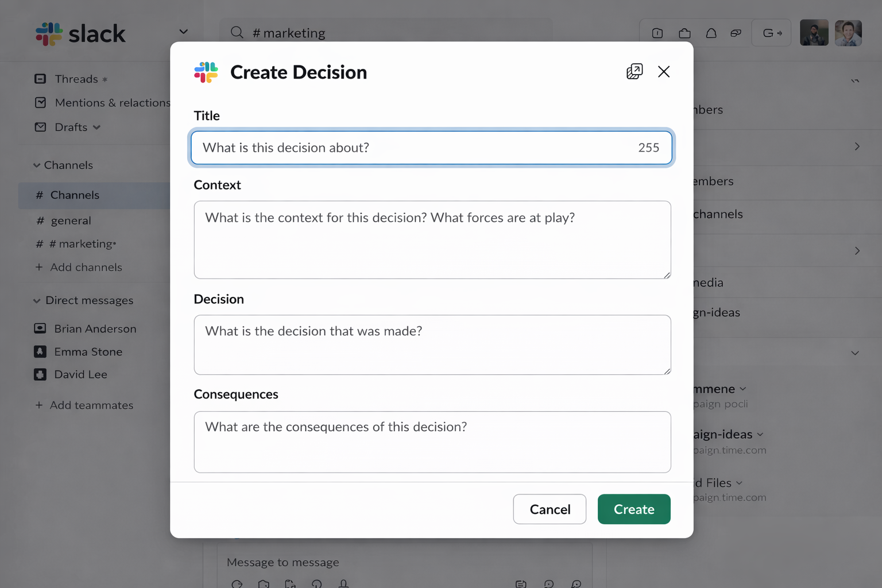Collapse the Direct messages section
Screen dimensions: 882x588
click(x=36, y=300)
